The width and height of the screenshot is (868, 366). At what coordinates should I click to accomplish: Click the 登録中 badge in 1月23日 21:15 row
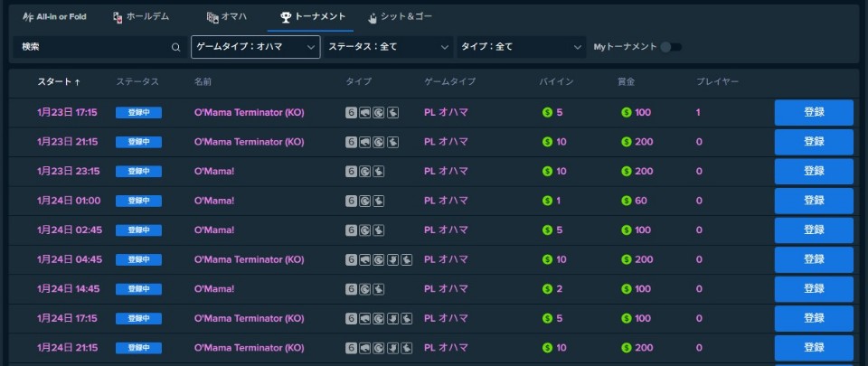pyautogui.click(x=138, y=142)
